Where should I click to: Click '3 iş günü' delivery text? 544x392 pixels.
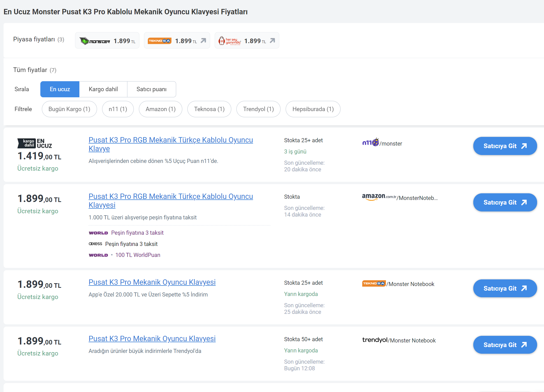pyautogui.click(x=295, y=152)
